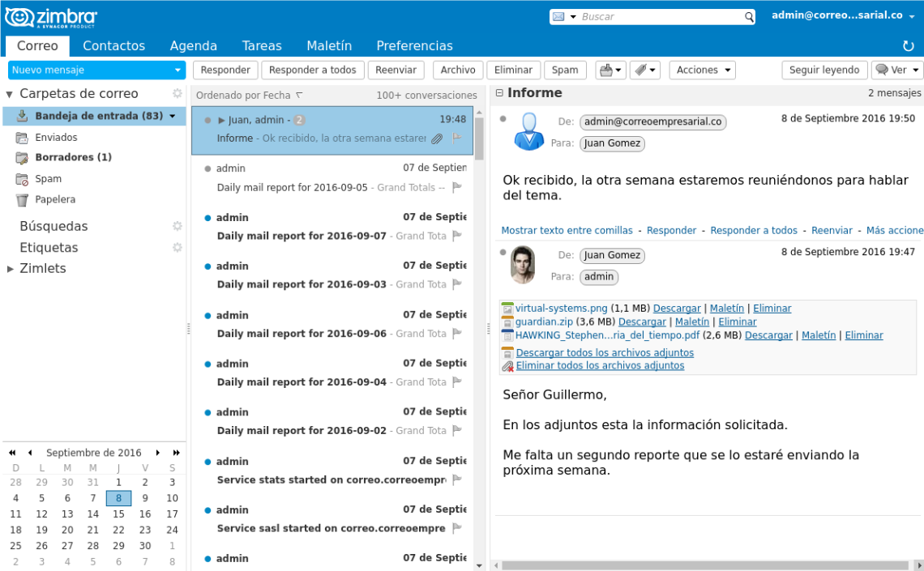Click the Papelera trash folder
The width and height of the screenshot is (924, 571).
pyautogui.click(x=55, y=199)
